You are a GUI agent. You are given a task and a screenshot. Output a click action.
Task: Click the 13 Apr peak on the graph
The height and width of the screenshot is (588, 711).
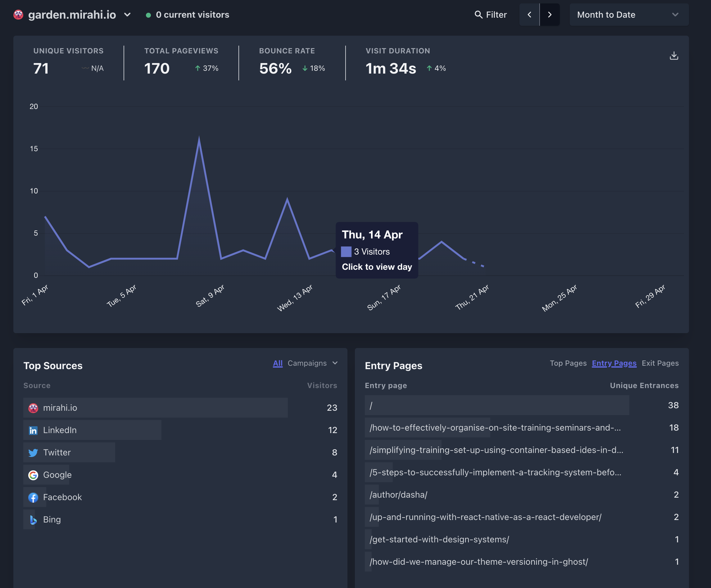pyautogui.click(x=287, y=199)
